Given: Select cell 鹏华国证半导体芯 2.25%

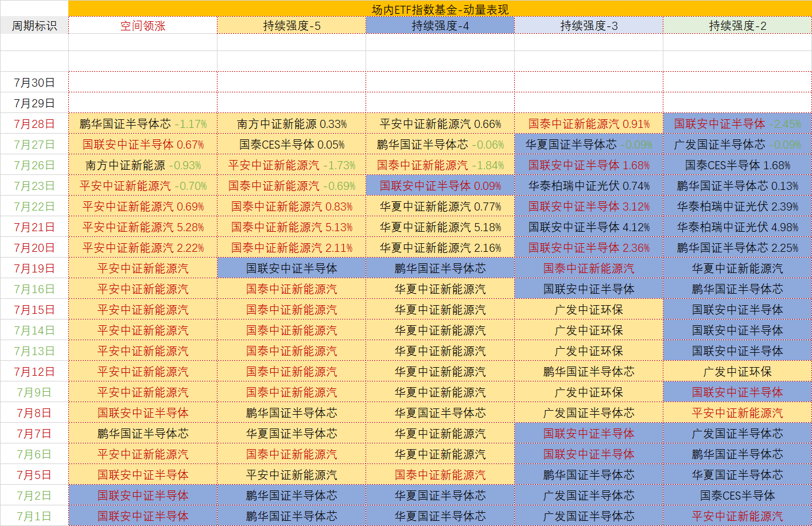Looking at the screenshot, I should pyautogui.click(x=737, y=248).
